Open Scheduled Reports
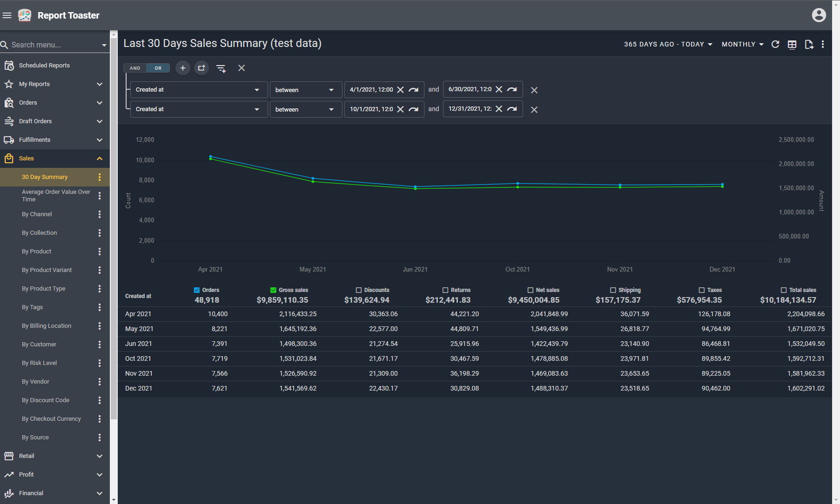 [x=44, y=66]
